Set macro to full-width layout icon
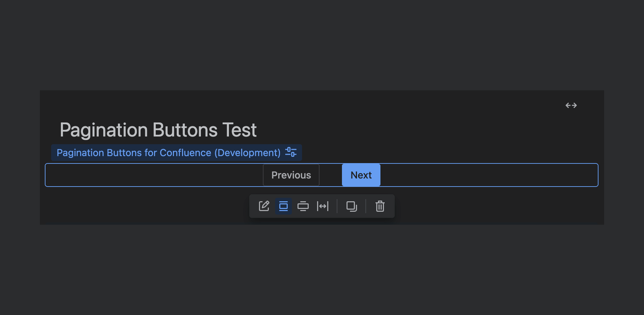Image resolution: width=644 pixels, height=315 pixels. [x=323, y=206]
